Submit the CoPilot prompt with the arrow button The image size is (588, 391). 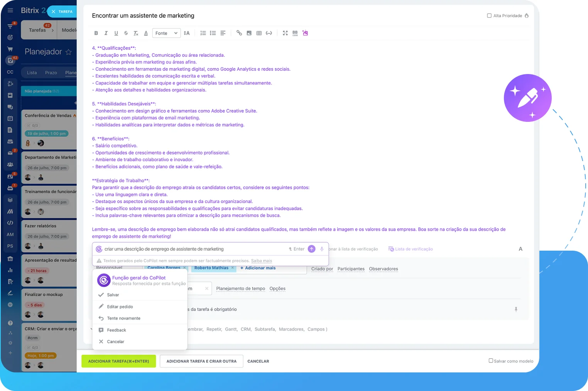pyautogui.click(x=311, y=249)
